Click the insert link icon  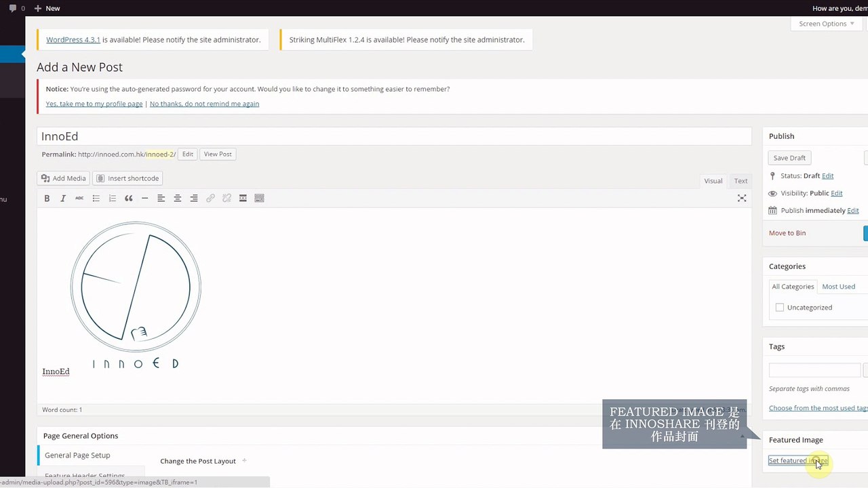[x=210, y=198]
